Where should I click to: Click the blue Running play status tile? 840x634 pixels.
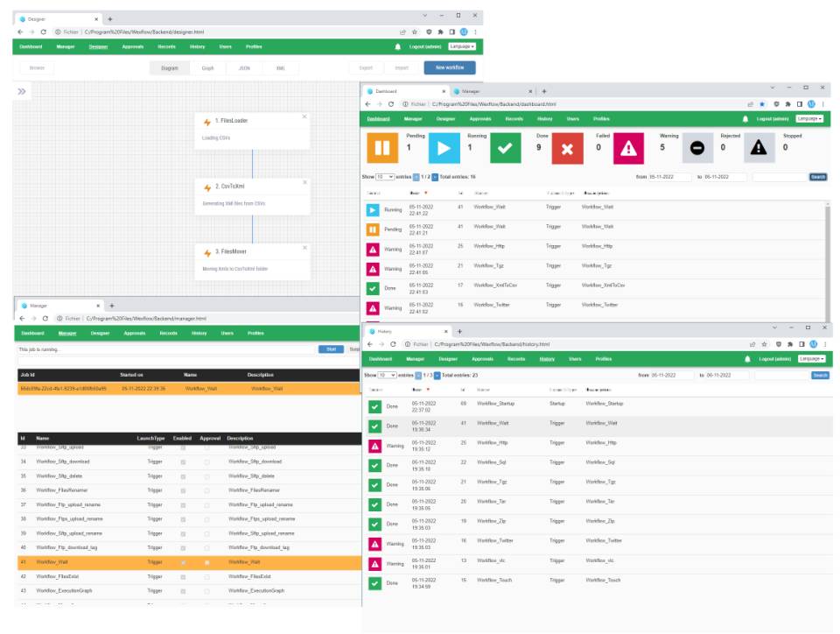pyautogui.click(x=444, y=147)
